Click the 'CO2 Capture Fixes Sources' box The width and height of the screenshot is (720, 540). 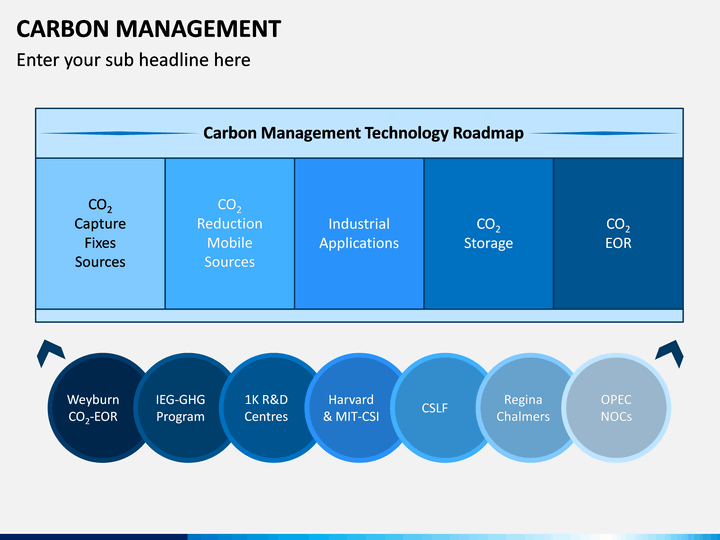tap(100, 233)
